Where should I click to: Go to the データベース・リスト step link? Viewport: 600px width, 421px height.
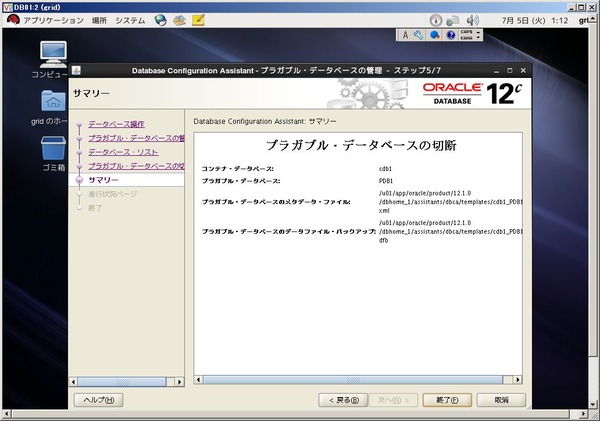click(123, 152)
